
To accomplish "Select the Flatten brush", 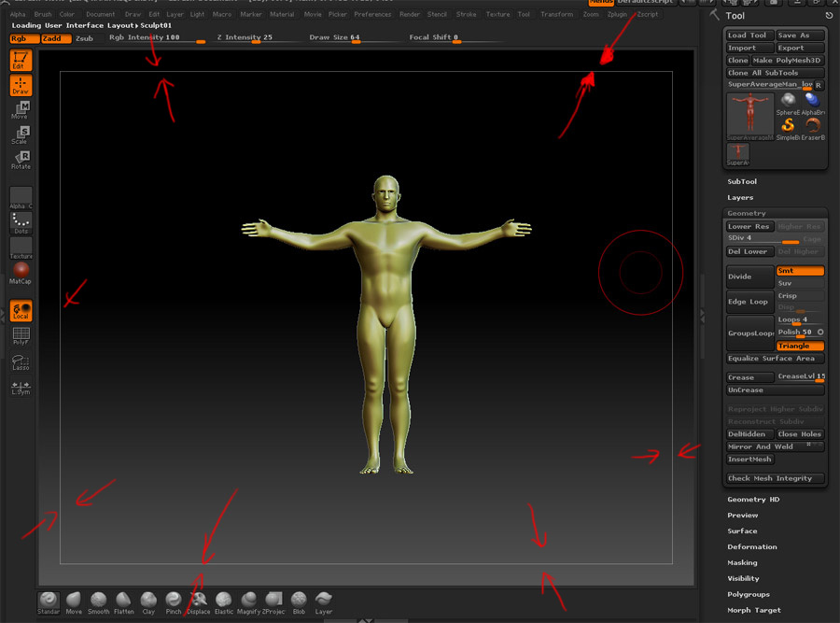I will [123, 601].
